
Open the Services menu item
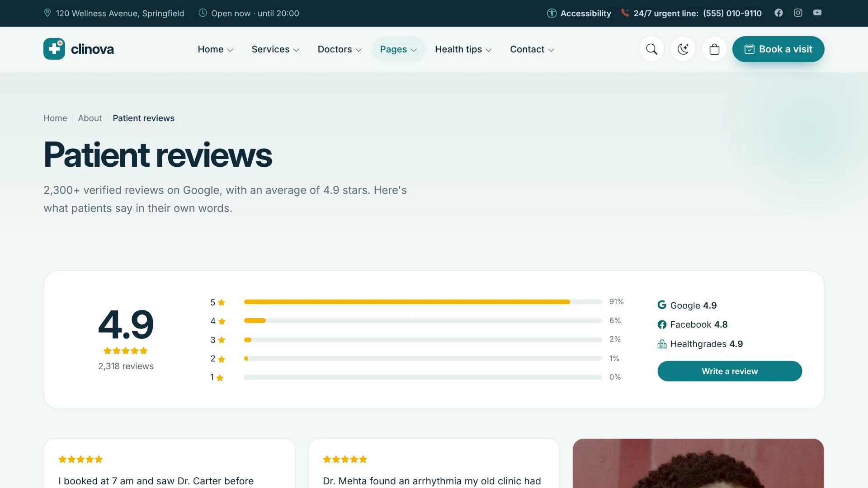[275, 49]
